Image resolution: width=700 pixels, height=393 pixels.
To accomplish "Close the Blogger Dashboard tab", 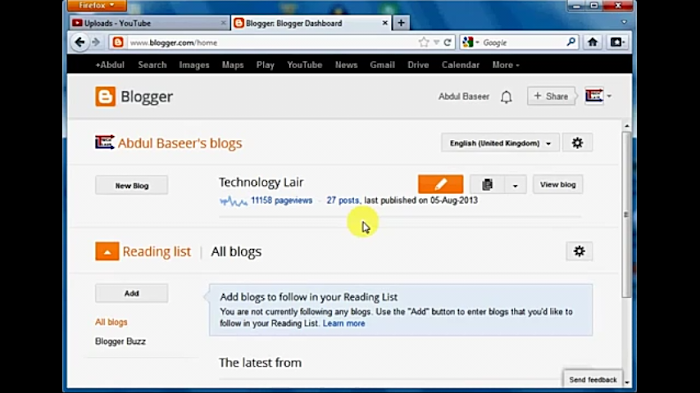I will (x=385, y=23).
